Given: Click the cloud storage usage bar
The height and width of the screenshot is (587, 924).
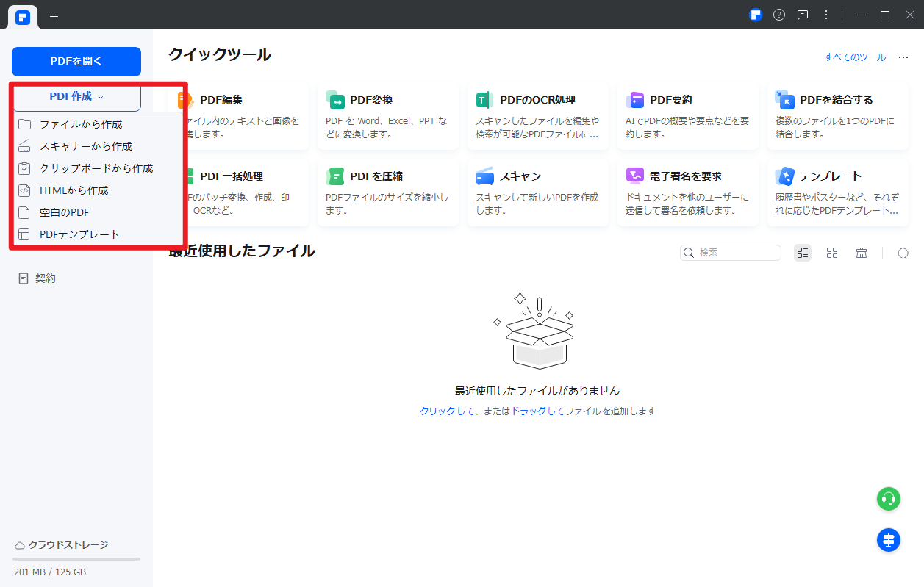Looking at the screenshot, I should (x=76, y=559).
